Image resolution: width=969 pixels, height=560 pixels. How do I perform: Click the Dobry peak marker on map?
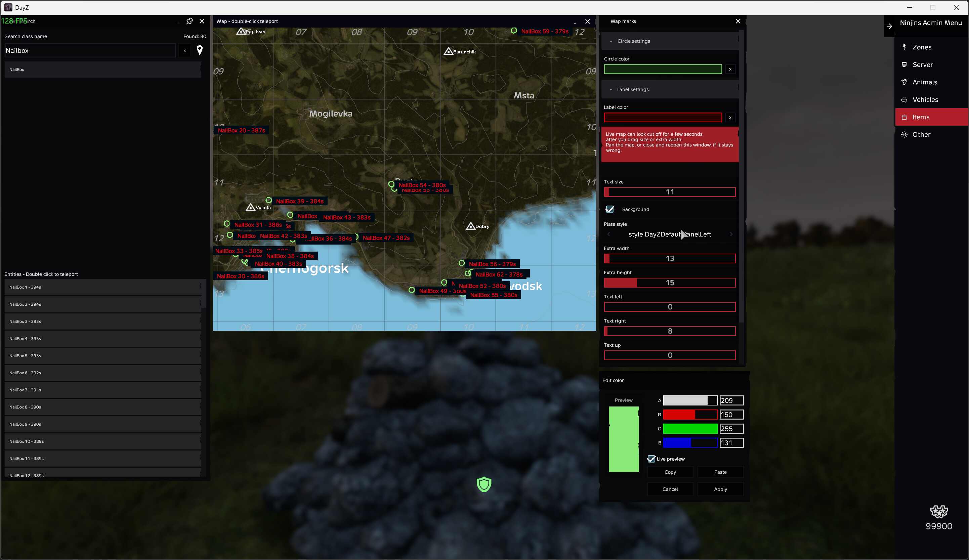coord(470,226)
